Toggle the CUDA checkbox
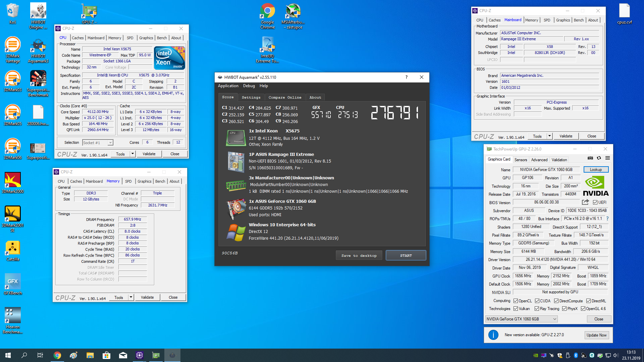The width and height of the screenshot is (644, 362). 537,301
